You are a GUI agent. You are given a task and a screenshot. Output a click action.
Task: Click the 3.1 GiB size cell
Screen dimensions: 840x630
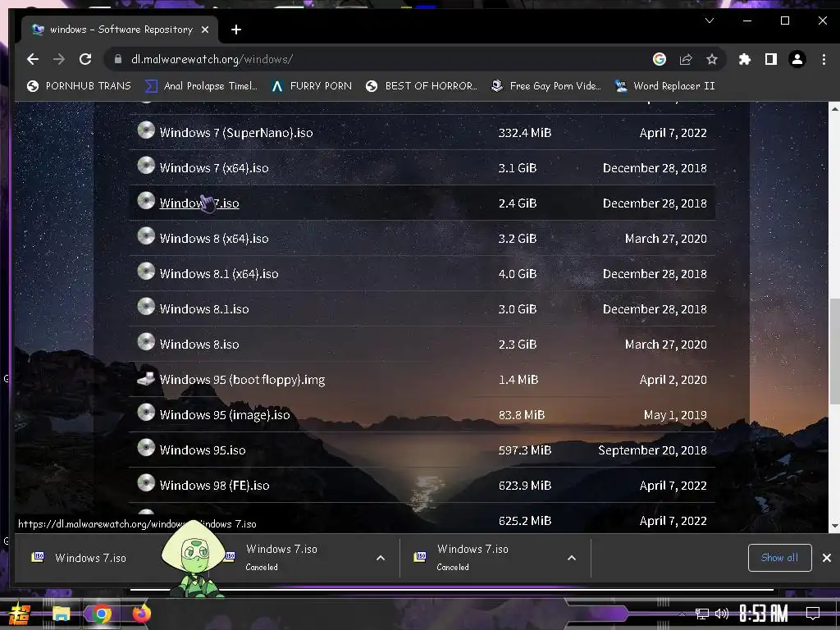coord(517,167)
